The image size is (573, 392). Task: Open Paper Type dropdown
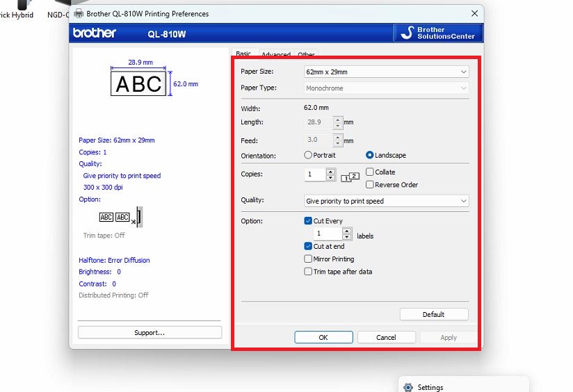click(x=386, y=88)
